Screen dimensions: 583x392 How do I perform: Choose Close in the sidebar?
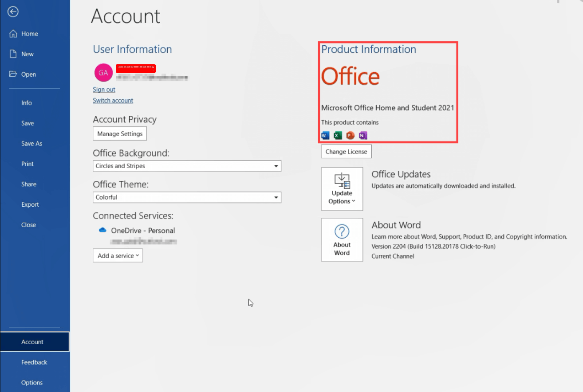click(28, 225)
